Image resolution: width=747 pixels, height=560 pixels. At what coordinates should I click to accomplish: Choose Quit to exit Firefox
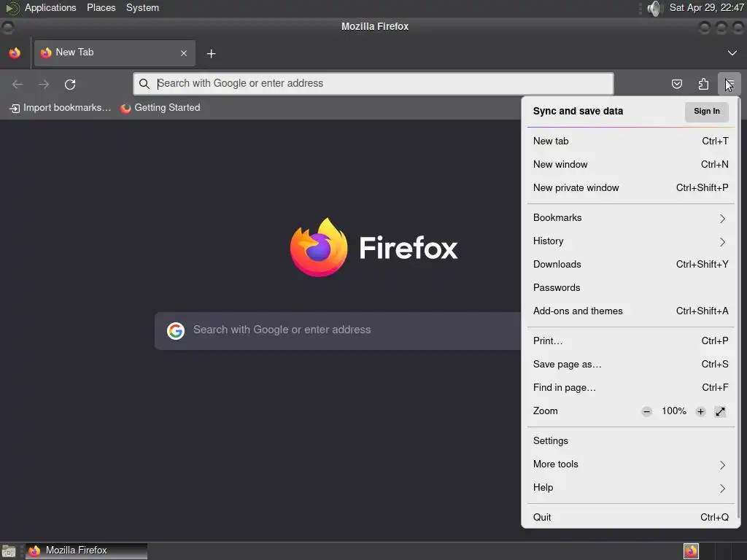(x=630, y=518)
